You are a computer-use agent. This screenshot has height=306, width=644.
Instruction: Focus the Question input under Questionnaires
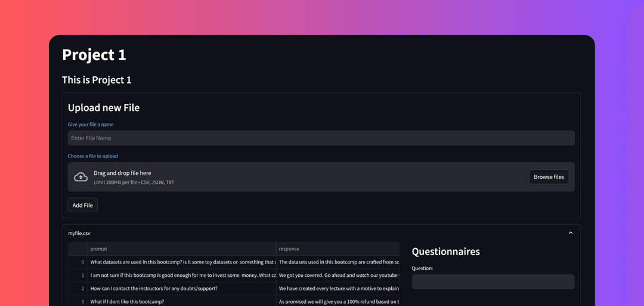[x=493, y=282]
